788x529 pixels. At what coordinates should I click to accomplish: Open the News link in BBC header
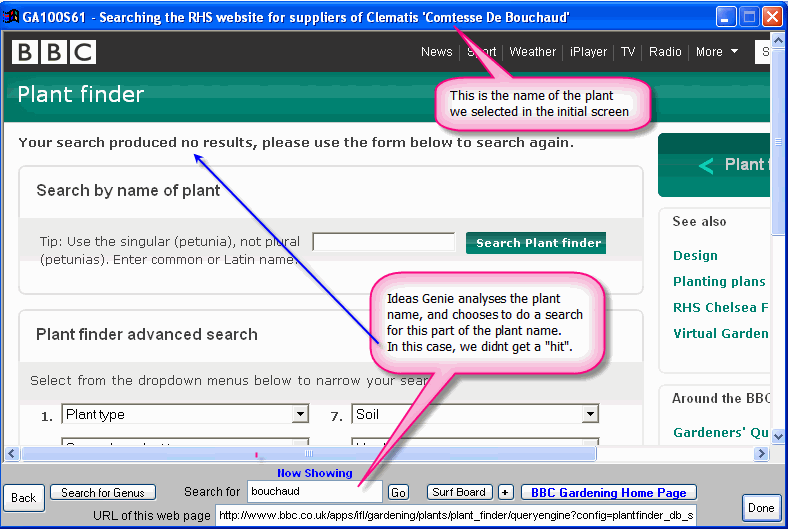point(436,52)
